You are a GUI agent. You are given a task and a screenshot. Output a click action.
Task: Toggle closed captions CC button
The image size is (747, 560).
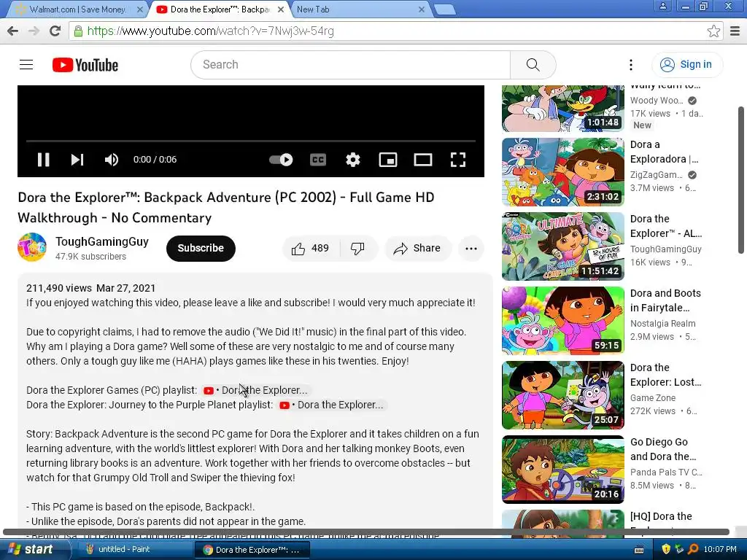click(318, 160)
